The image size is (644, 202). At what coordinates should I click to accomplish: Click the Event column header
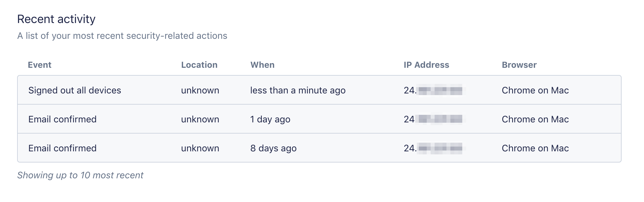pos(40,65)
